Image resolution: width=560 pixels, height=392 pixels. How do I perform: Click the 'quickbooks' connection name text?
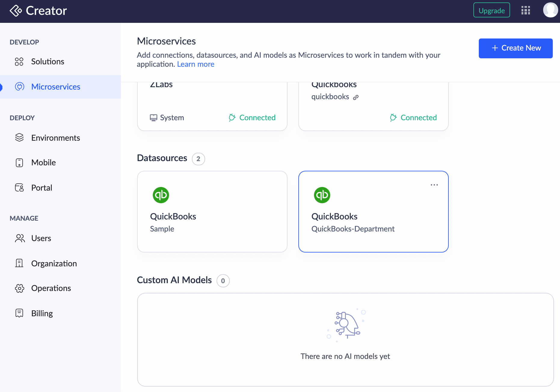[330, 97]
